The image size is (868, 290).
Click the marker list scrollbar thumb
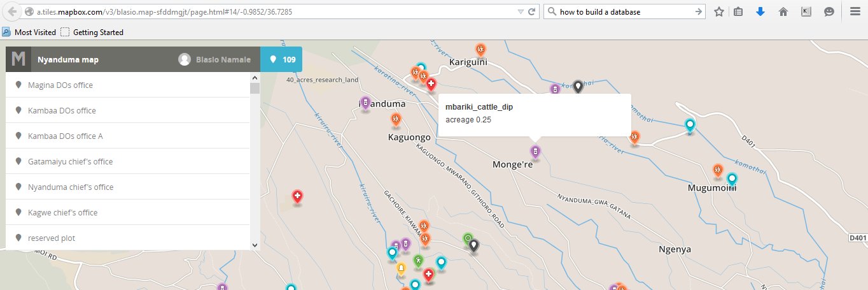(255, 88)
